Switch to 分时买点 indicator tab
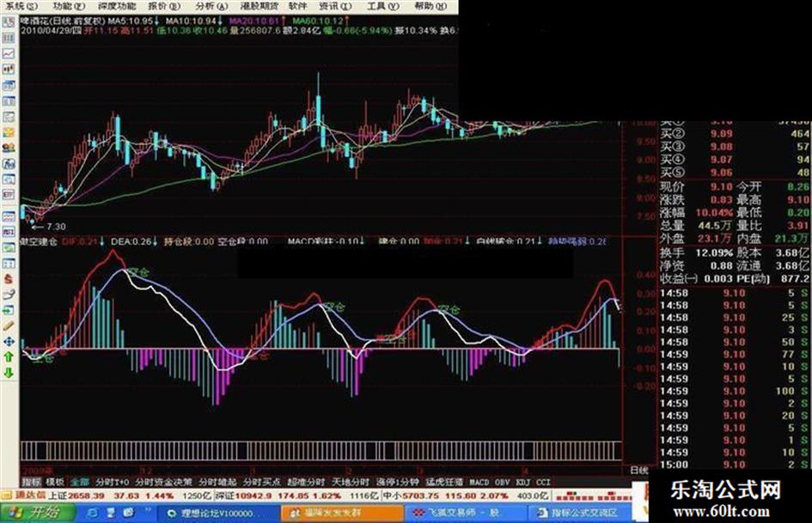This screenshot has width=812, height=523. click(262, 482)
